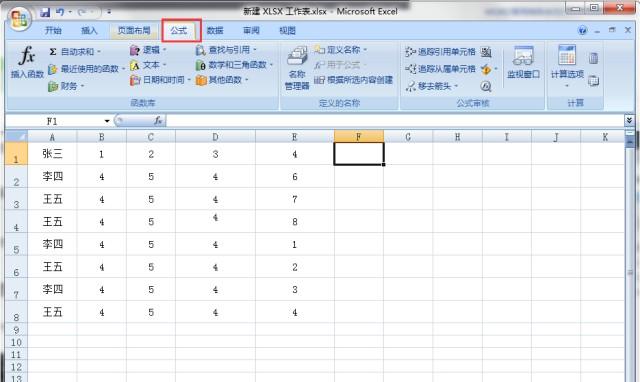Open the Name Box dropdown arrow
This screenshot has width=640, height=382.
coord(107,121)
